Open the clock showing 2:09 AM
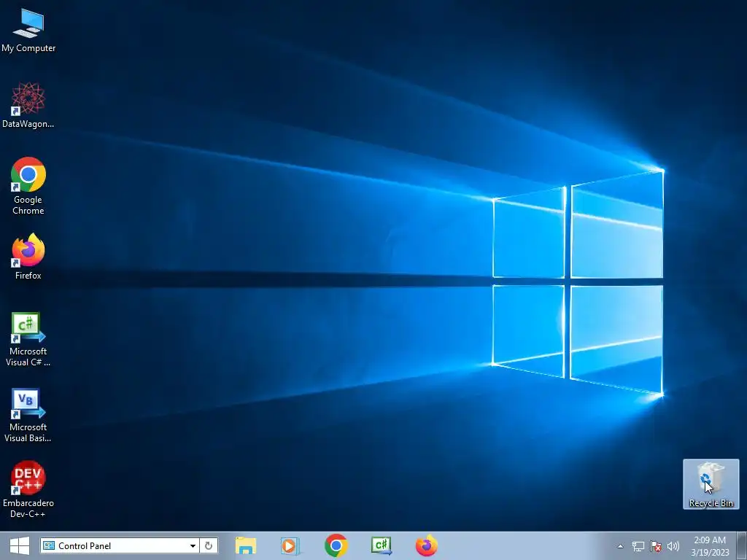 pos(710,545)
